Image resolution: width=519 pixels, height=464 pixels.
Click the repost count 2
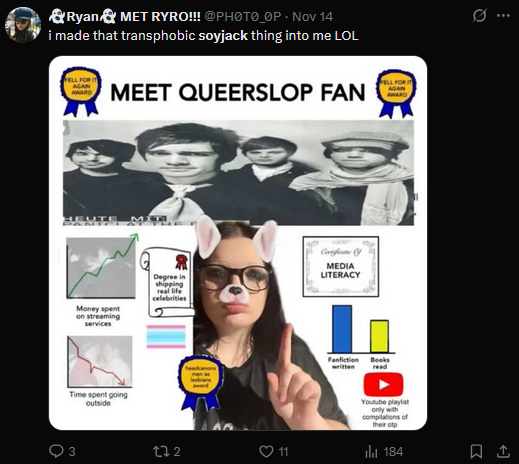pos(177,452)
